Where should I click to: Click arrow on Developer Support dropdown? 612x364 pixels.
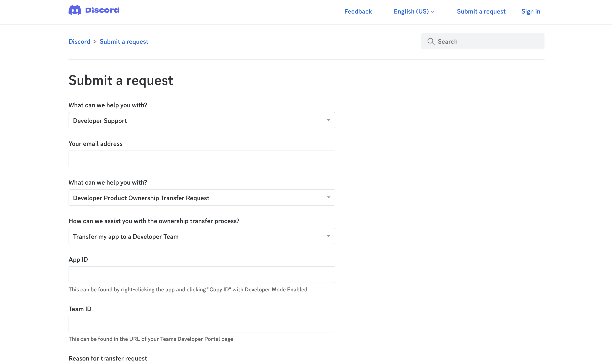(x=328, y=120)
